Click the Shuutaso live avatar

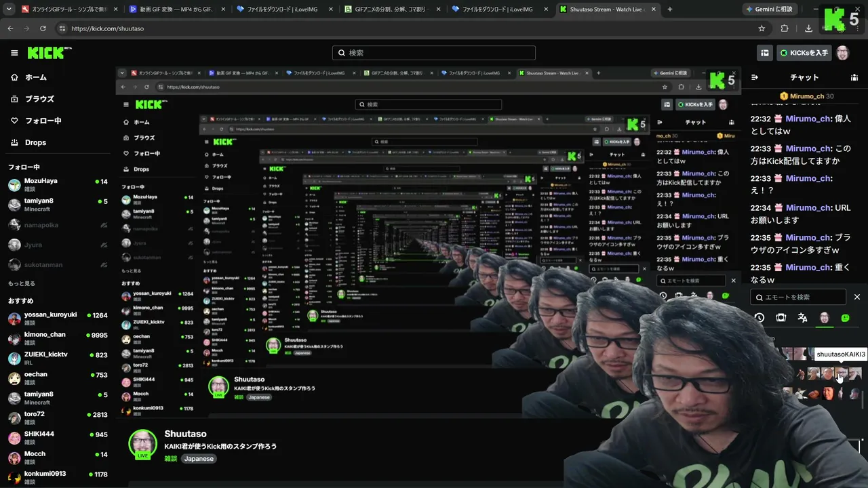pyautogui.click(x=143, y=444)
